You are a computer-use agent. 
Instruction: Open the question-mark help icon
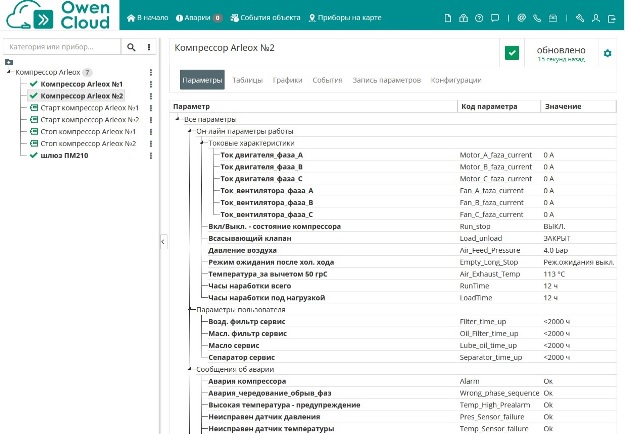[479, 18]
